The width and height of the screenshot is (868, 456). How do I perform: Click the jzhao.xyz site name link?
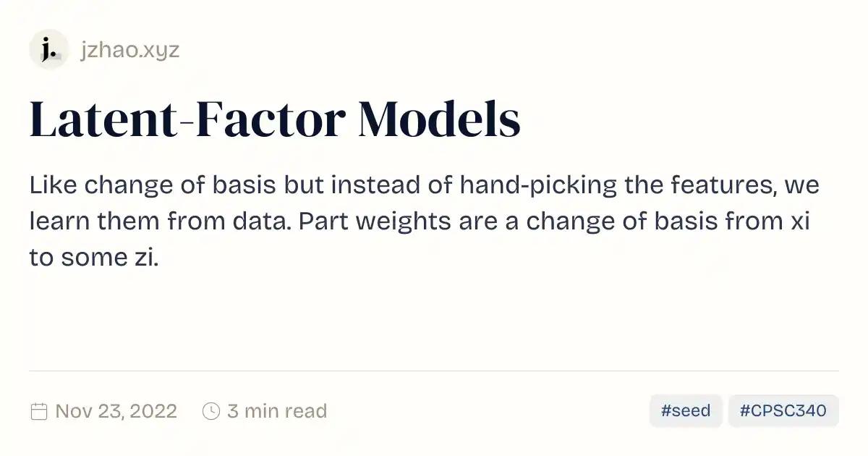[x=129, y=49]
